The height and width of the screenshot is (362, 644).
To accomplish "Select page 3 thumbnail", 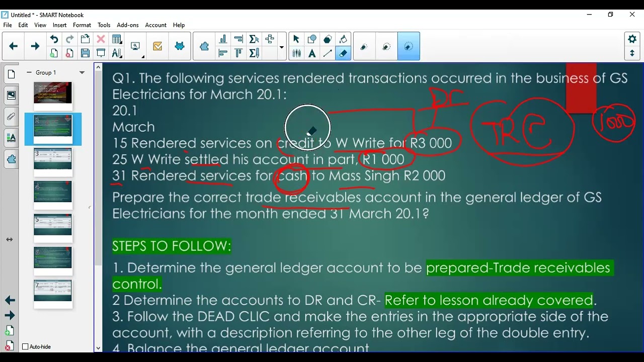I will tap(53, 162).
